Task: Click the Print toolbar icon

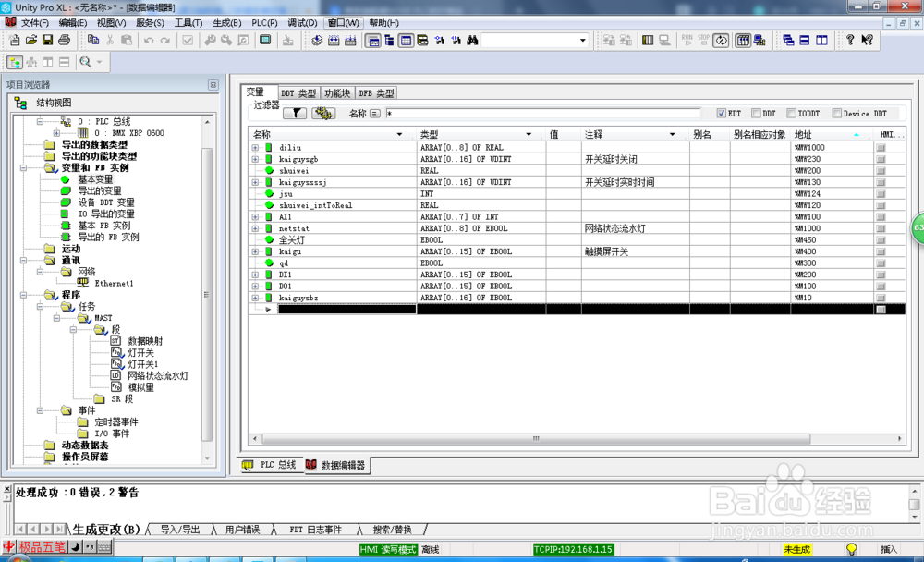Action: pyautogui.click(x=65, y=40)
